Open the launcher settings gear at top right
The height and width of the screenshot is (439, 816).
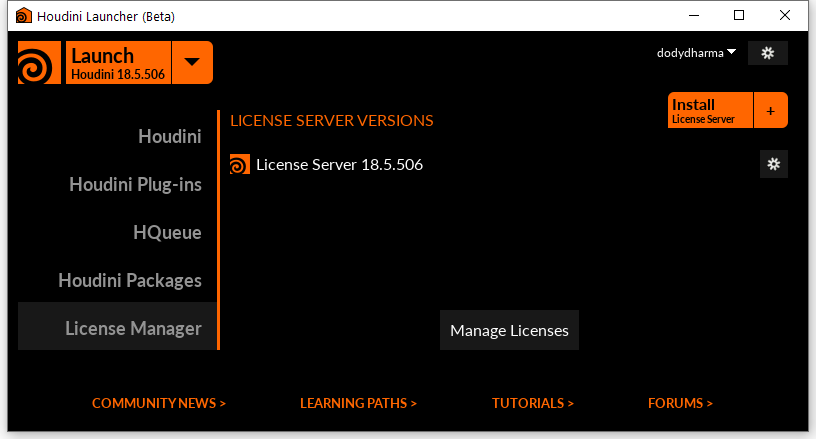pos(768,53)
